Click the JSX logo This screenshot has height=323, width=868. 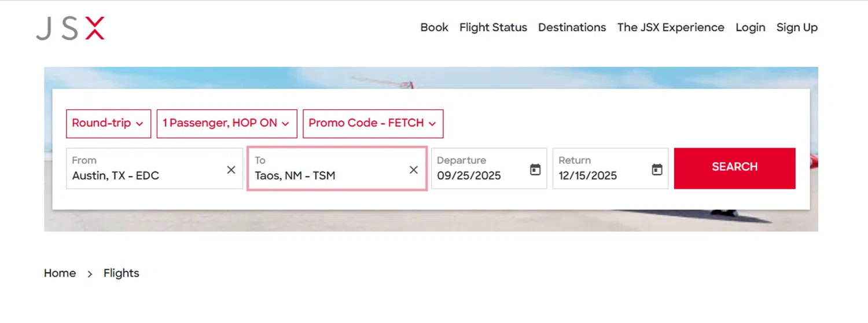(x=70, y=28)
